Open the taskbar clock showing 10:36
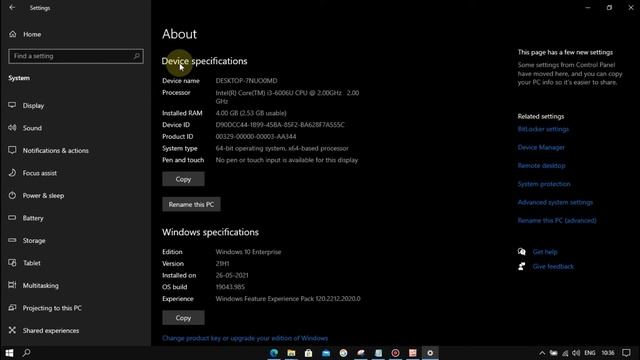 coord(608,353)
